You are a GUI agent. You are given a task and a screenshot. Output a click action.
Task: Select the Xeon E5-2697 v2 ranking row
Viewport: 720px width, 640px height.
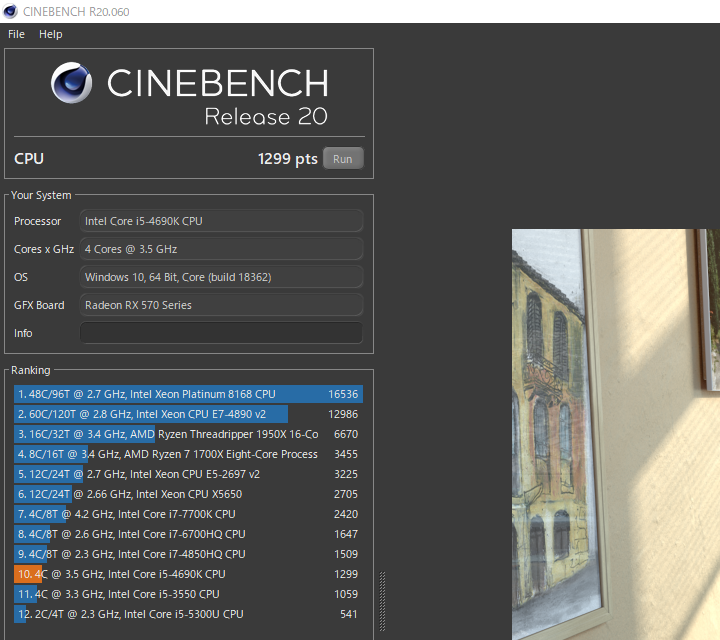[x=188, y=474]
